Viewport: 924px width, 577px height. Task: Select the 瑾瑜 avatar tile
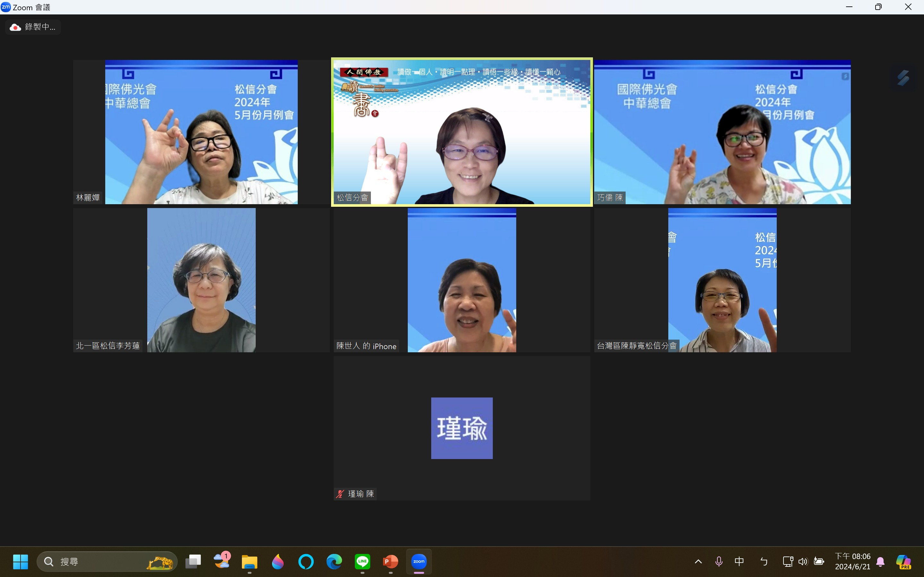pos(462,428)
